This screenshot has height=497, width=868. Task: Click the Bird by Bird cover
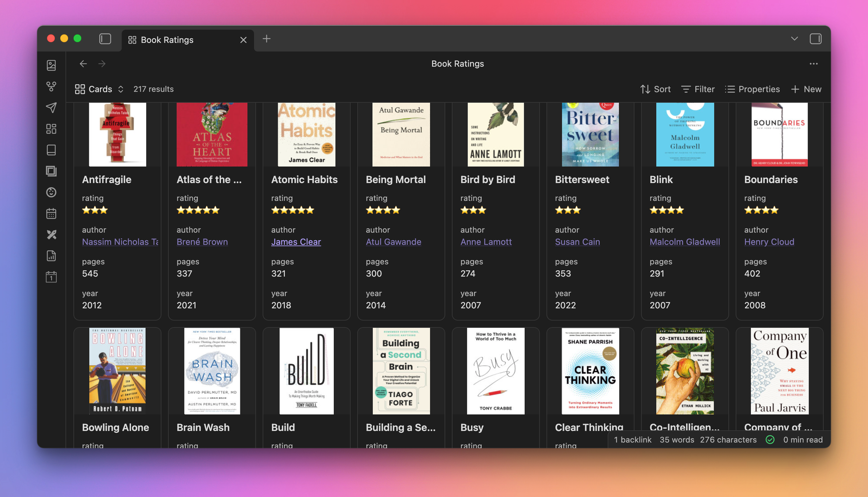click(x=496, y=134)
